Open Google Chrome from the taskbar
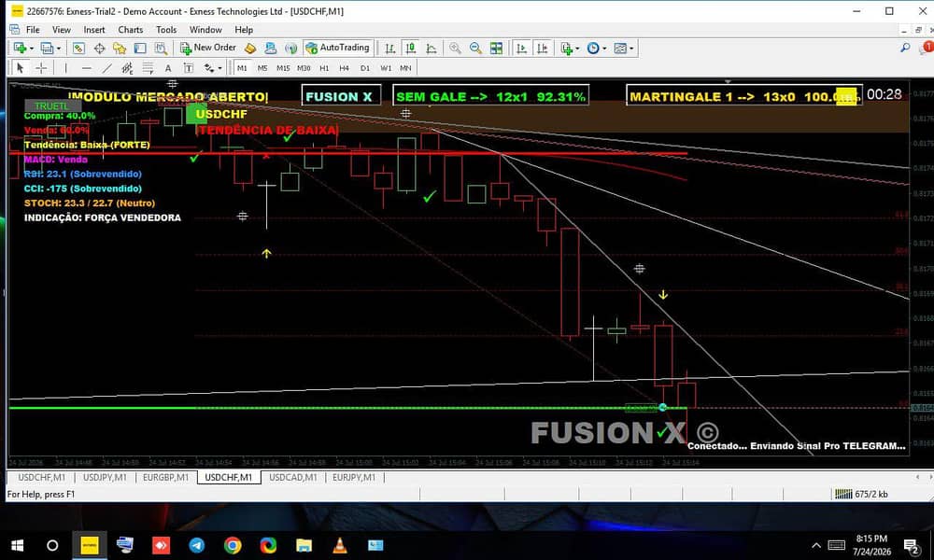Viewport: 934px width, 560px height. pyautogui.click(x=233, y=545)
